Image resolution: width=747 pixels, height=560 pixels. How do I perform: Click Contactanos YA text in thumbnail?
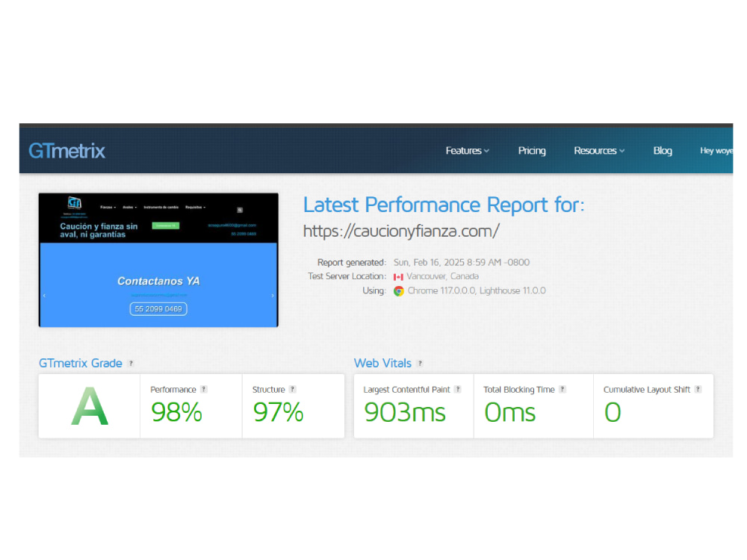tap(158, 281)
